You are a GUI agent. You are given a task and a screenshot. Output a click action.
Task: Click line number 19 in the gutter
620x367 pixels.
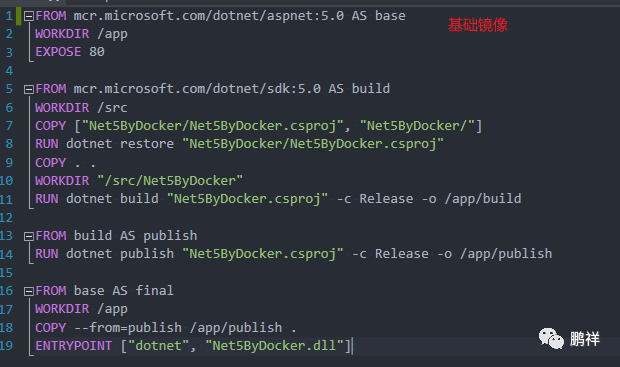pyautogui.click(x=7, y=346)
